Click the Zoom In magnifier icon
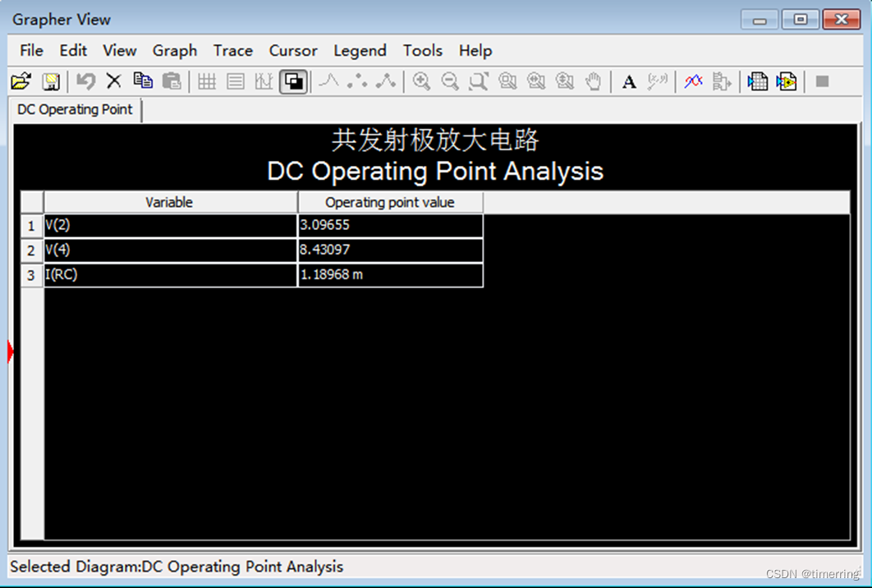The height and width of the screenshot is (588, 872). tap(421, 82)
